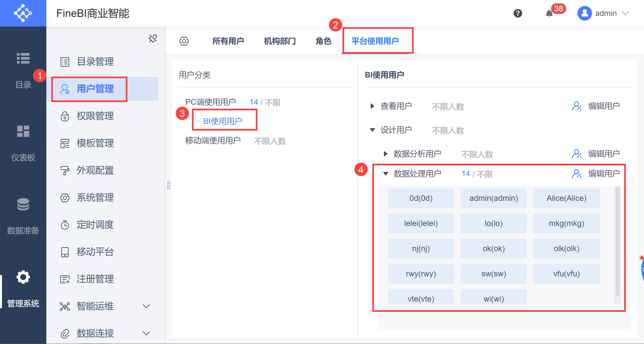Click the 移动平台 tablet icon

point(65,252)
